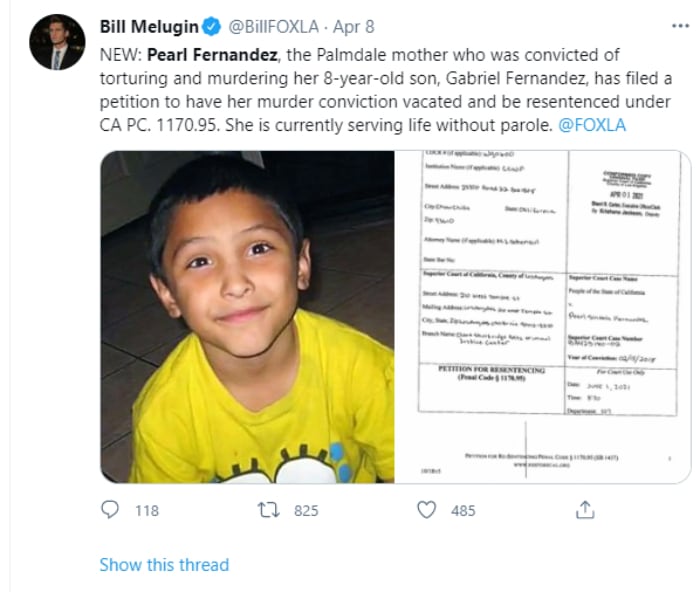Click Bill Melugin's profile avatar
700x592 pixels.
point(56,41)
